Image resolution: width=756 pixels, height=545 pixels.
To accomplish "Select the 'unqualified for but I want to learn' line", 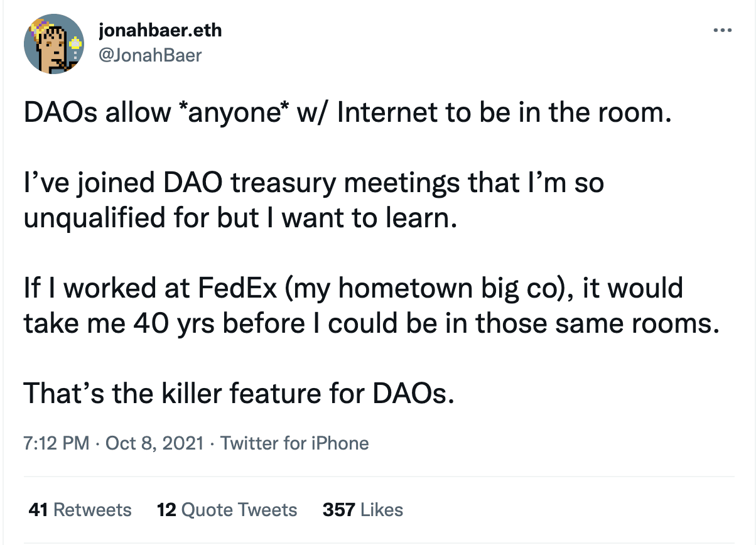I will (238, 220).
